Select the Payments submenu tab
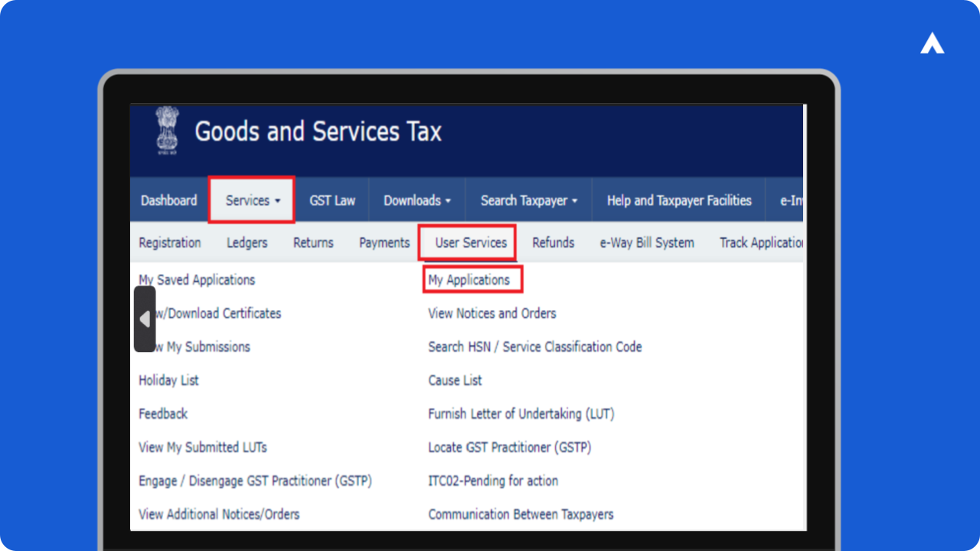Image resolution: width=980 pixels, height=551 pixels. tap(384, 243)
